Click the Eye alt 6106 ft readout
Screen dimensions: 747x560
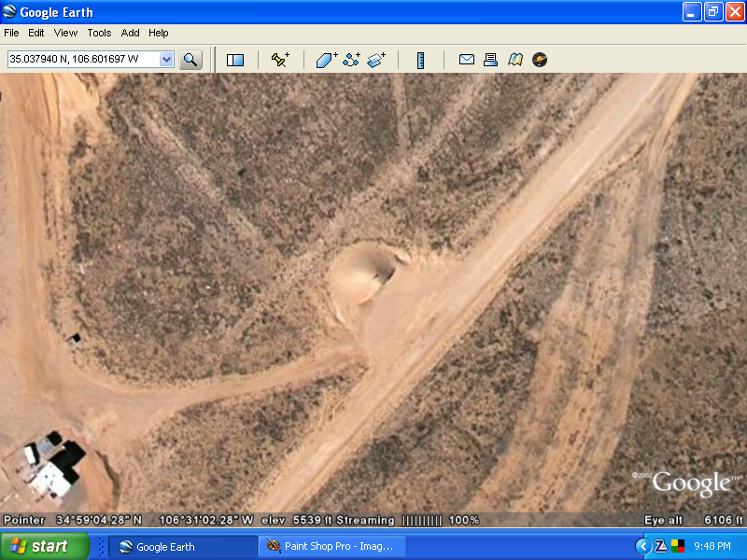click(693, 520)
